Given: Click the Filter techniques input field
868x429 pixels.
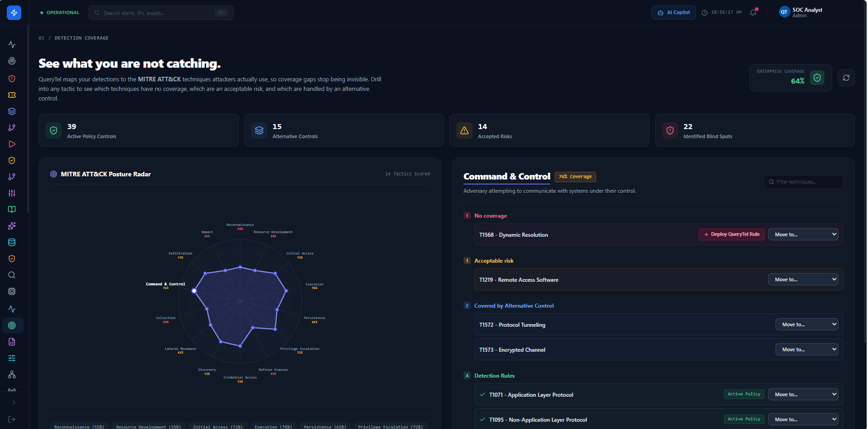Looking at the screenshot, I should point(804,182).
